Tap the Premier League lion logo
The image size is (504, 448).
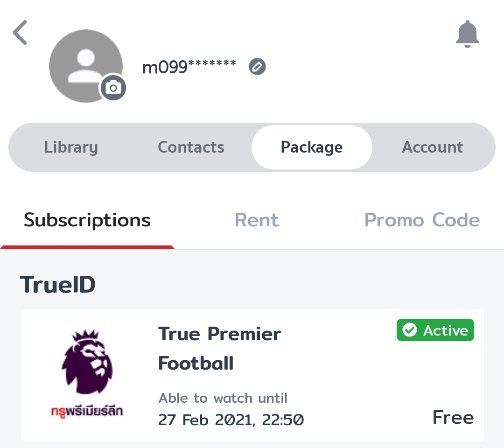tap(87, 362)
